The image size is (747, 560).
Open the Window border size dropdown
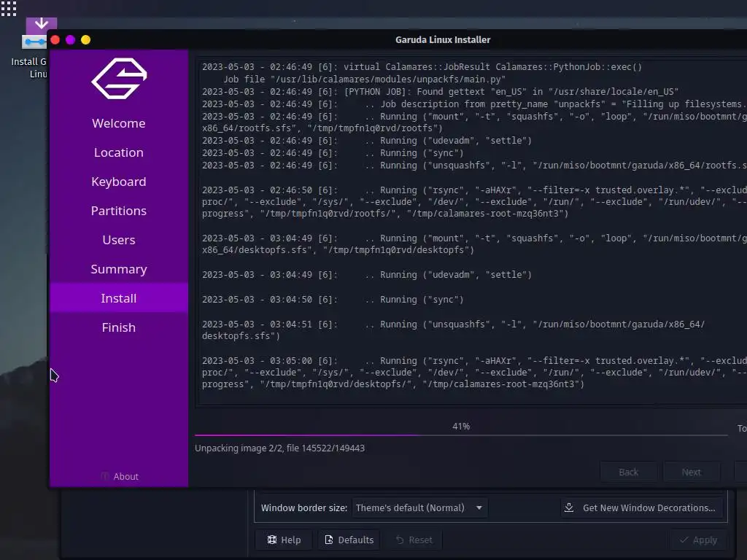click(x=419, y=507)
